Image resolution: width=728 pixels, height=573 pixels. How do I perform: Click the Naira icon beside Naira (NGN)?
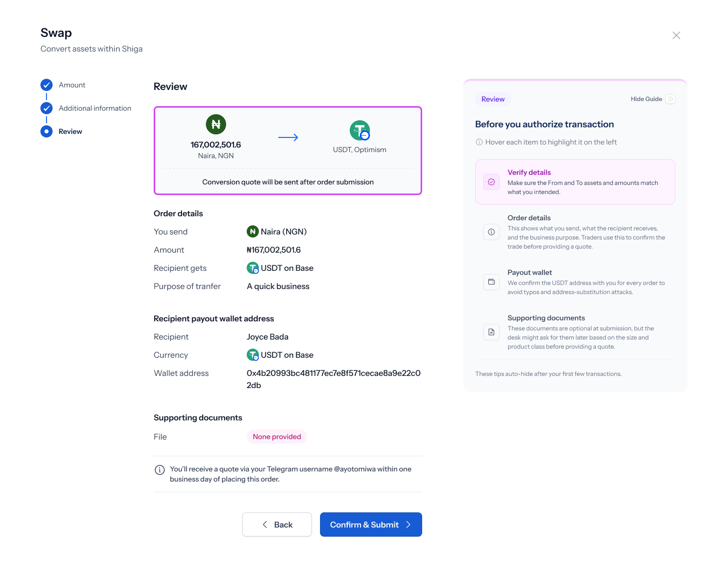(x=253, y=231)
